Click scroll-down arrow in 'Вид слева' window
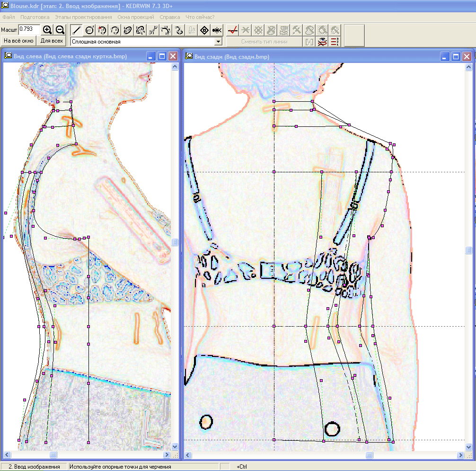This screenshot has width=476, height=471. point(175,446)
